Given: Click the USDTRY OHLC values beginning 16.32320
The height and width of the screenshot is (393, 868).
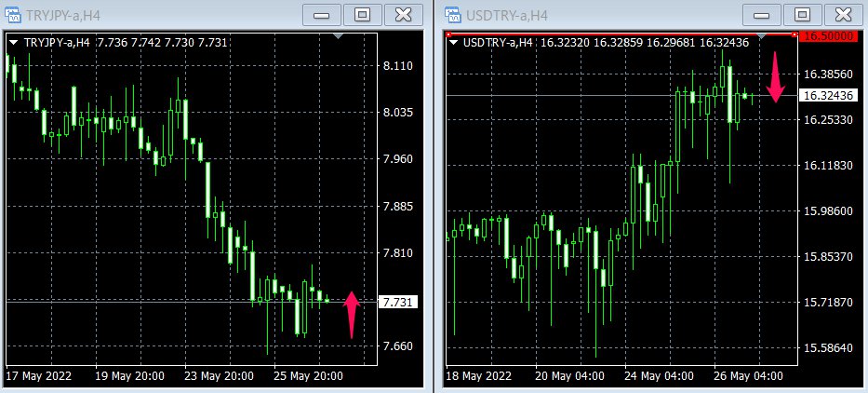Looking at the screenshot, I should click(x=645, y=42).
